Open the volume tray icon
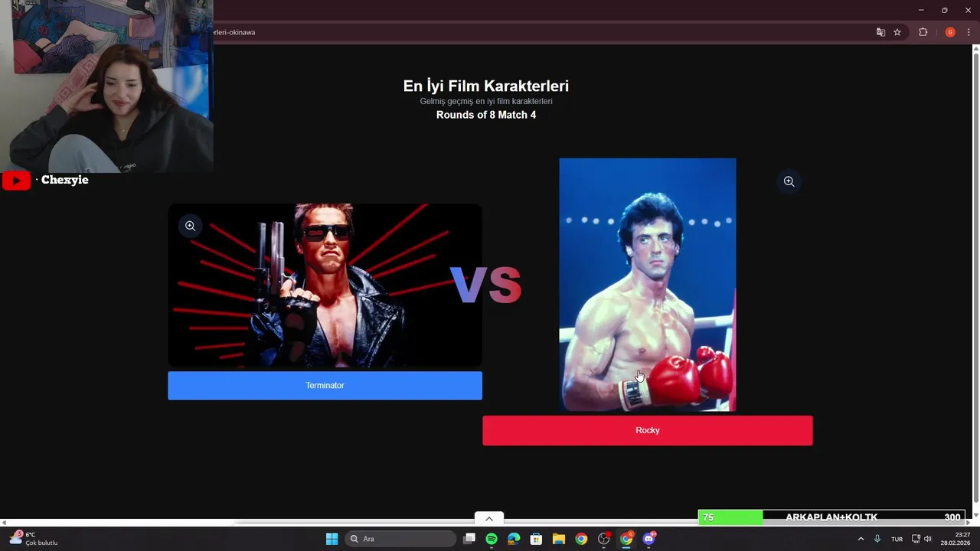This screenshot has width=980, height=551. (x=928, y=539)
